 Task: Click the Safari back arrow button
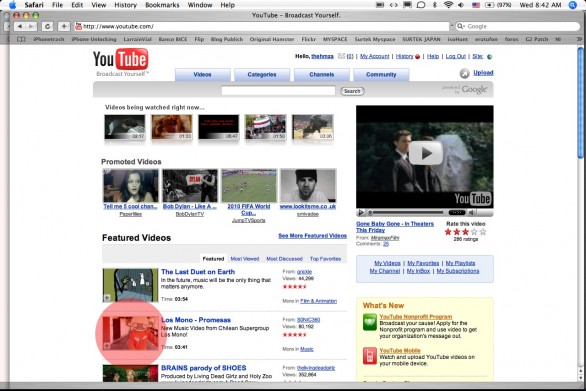pos(20,27)
